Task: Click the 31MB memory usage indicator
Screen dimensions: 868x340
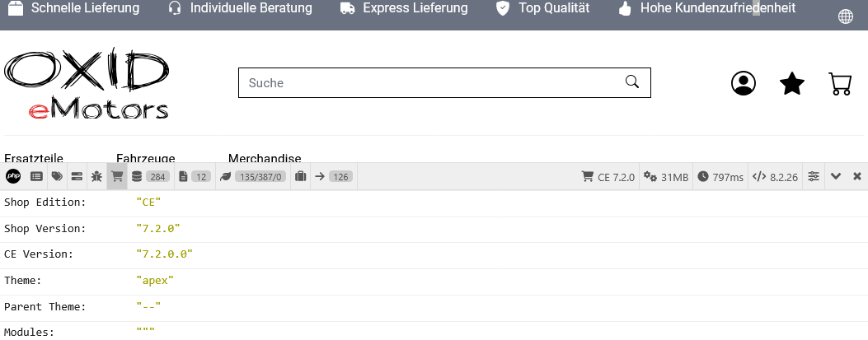Action: point(666,177)
